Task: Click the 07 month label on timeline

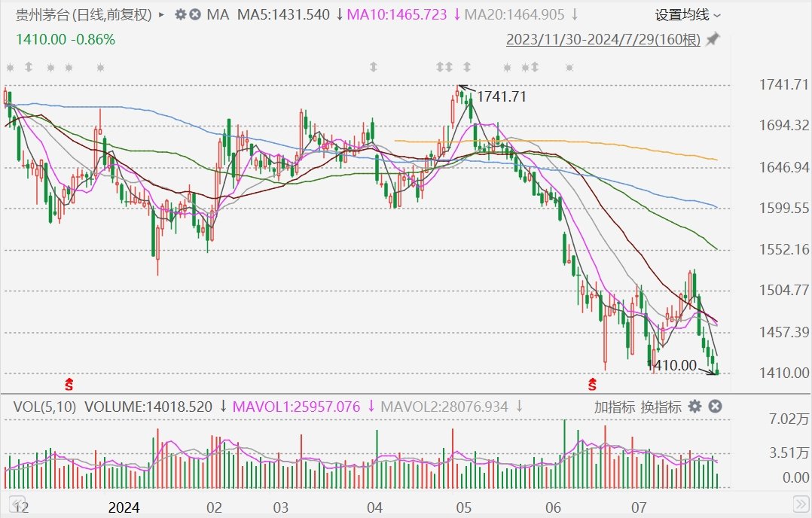Action: (x=639, y=507)
